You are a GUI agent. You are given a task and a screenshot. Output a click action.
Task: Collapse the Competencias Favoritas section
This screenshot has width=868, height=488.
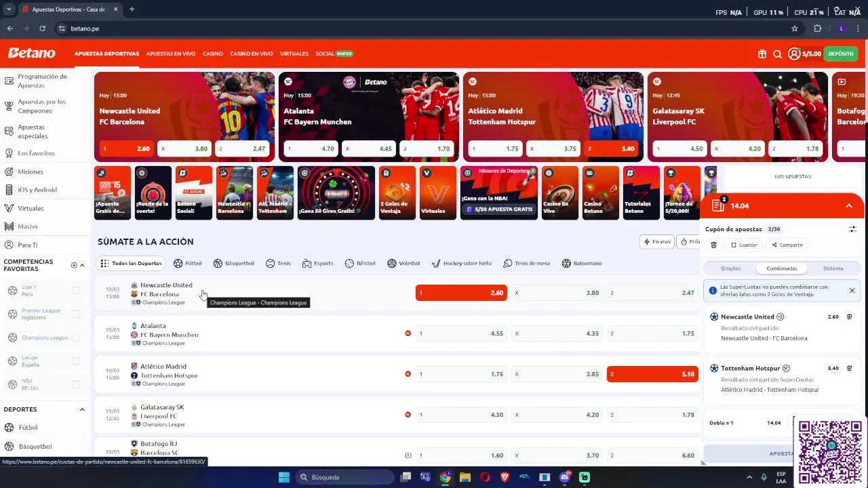click(x=82, y=265)
